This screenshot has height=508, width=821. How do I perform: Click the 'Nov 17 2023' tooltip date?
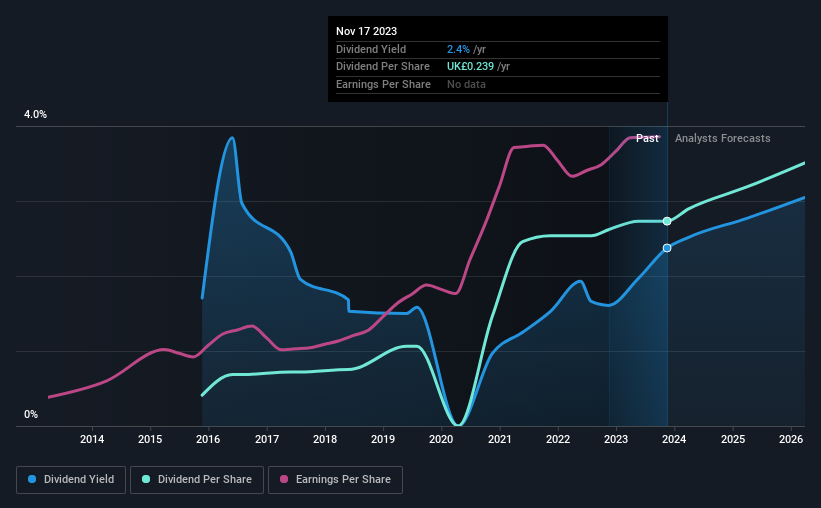[x=367, y=31]
